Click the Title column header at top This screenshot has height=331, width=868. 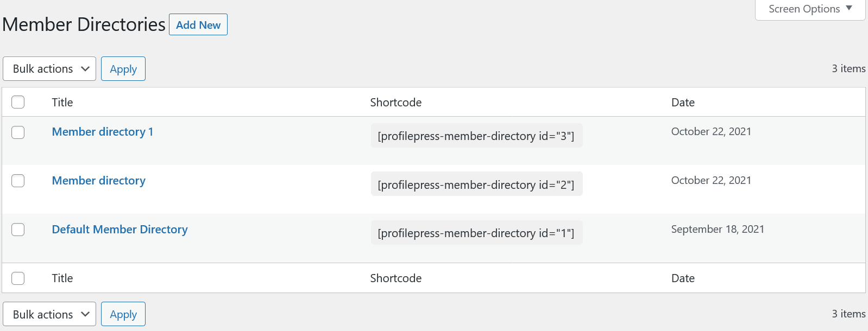pos(62,103)
